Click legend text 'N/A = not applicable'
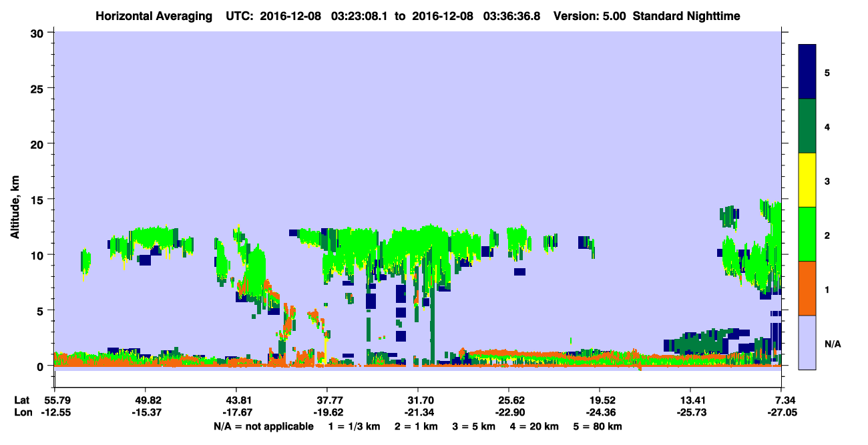The image size is (868, 445). (x=263, y=426)
